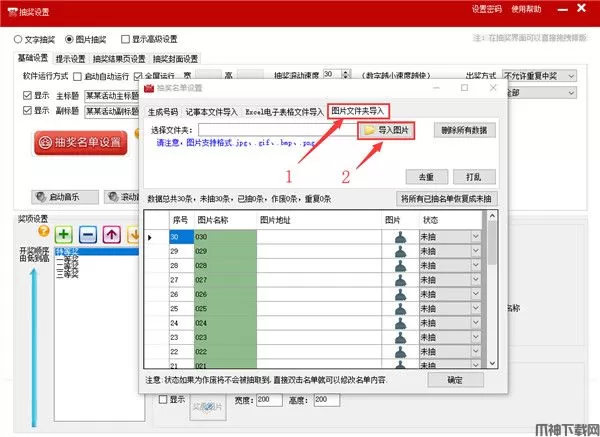The image size is (600, 437).
Task: Open the 状态 dropdown for row 030
Action: click(x=450, y=237)
